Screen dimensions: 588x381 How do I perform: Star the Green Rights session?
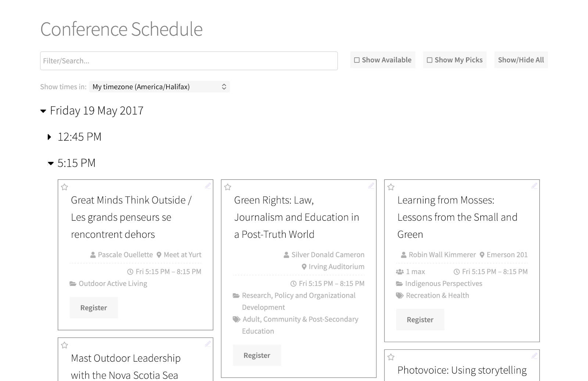pos(228,187)
